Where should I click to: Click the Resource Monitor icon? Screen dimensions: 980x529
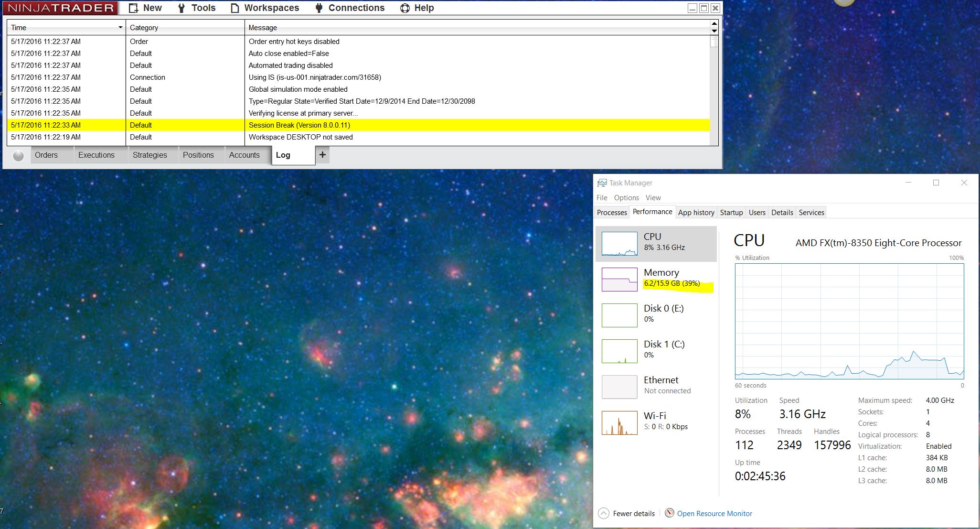coord(670,513)
